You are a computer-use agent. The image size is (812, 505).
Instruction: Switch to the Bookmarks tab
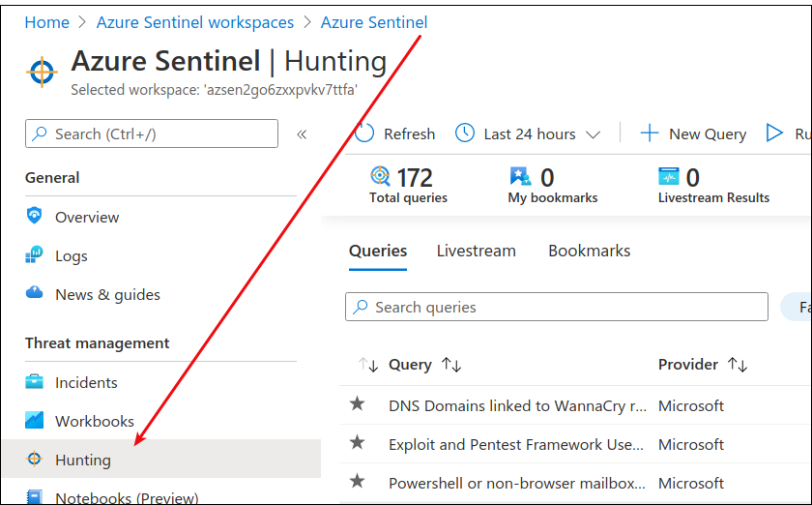pos(589,251)
